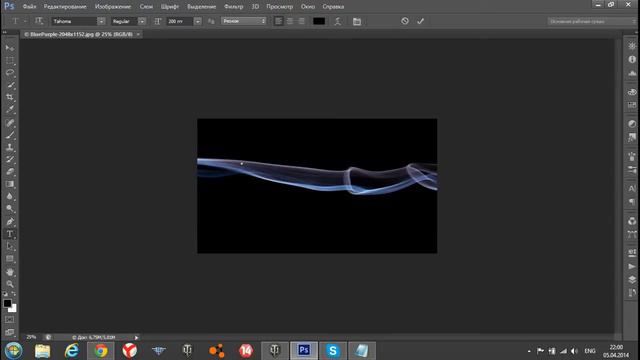Set right text alignment

301,21
